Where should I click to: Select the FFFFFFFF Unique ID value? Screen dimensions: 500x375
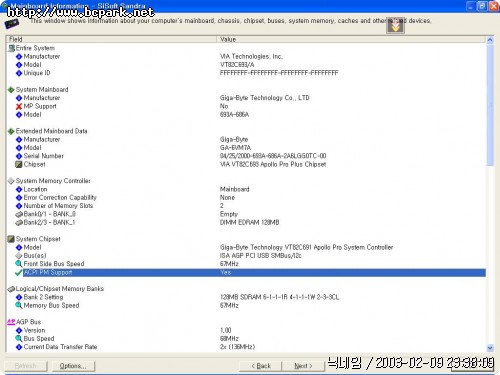click(279, 73)
